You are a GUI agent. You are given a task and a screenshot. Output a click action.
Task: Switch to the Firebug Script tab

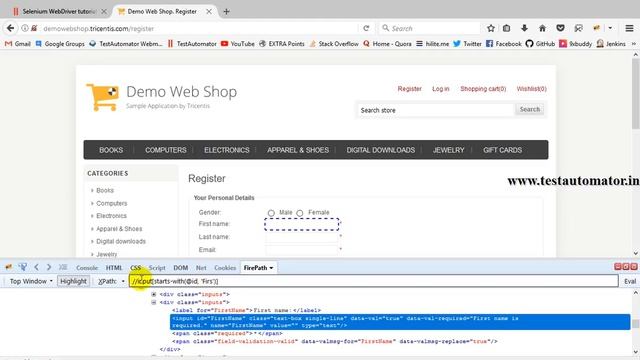[157, 268]
